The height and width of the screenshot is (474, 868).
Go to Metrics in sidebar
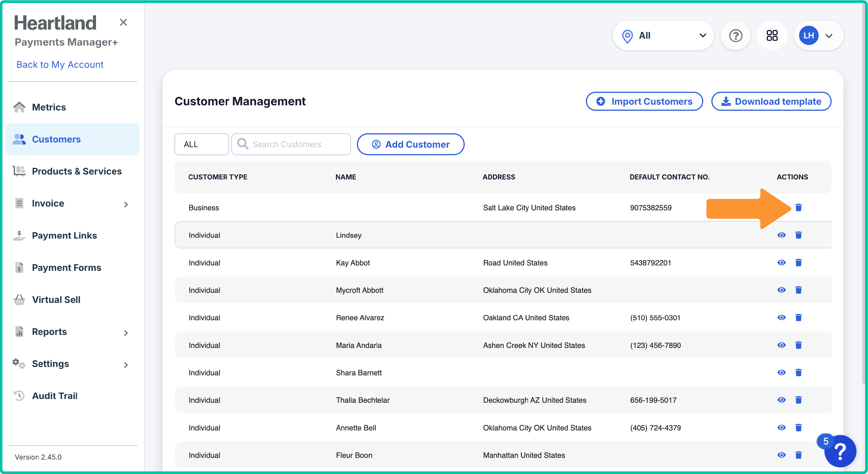tap(72, 107)
